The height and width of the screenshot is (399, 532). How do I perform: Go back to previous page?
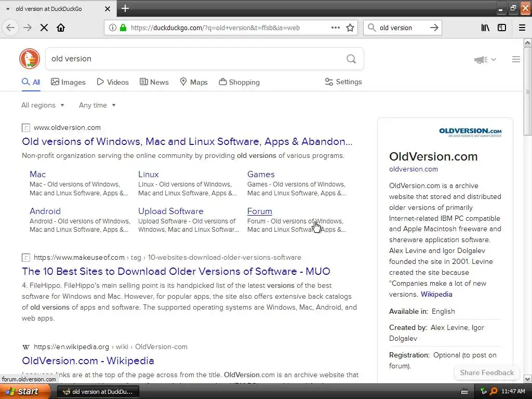point(10,28)
